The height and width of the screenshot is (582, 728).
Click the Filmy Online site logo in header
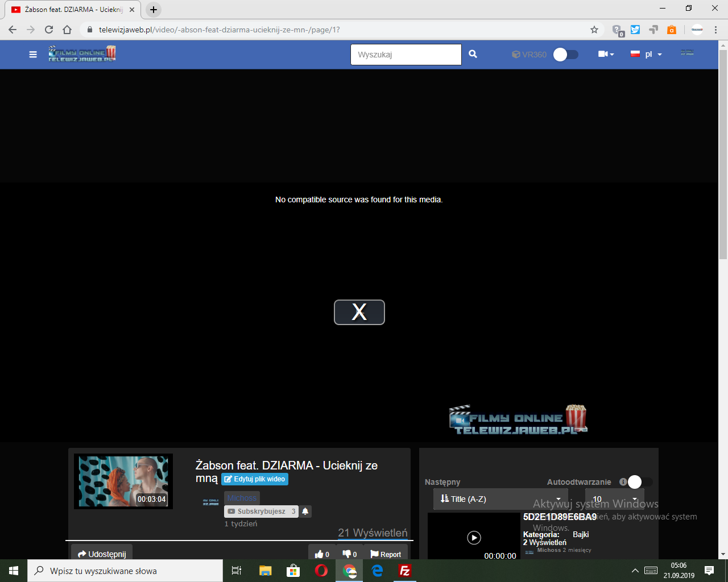[82, 53]
